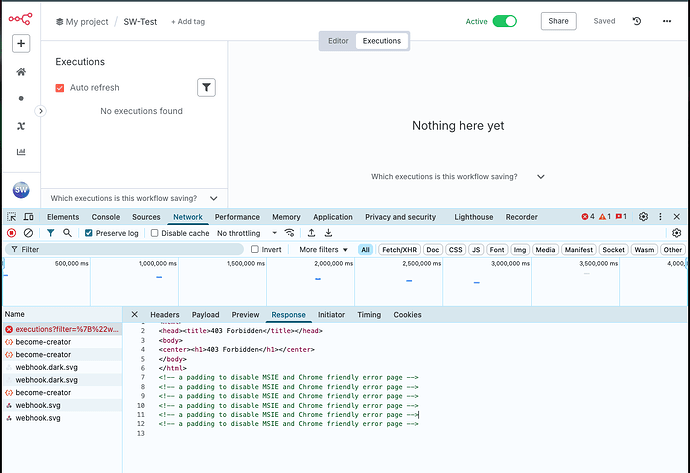Close the request details pane
The height and width of the screenshot is (473, 690).
click(135, 314)
